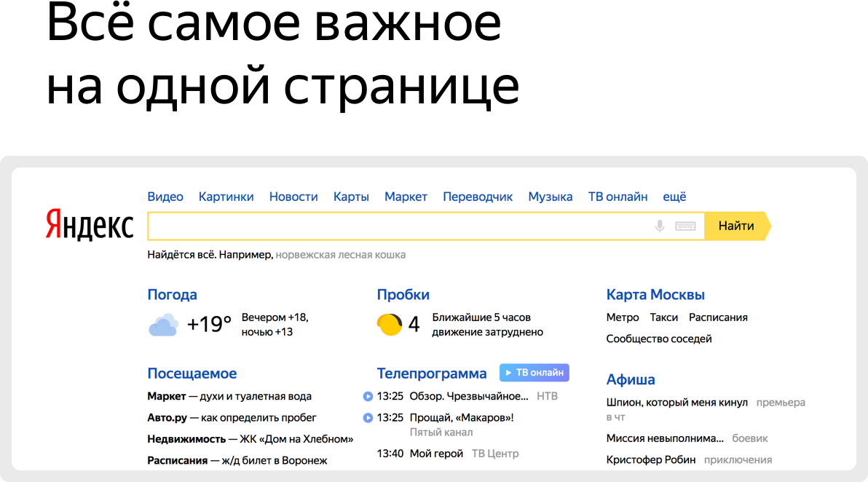
Task: Click the Пятый канал channel label
Action: pyautogui.click(x=441, y=432)
